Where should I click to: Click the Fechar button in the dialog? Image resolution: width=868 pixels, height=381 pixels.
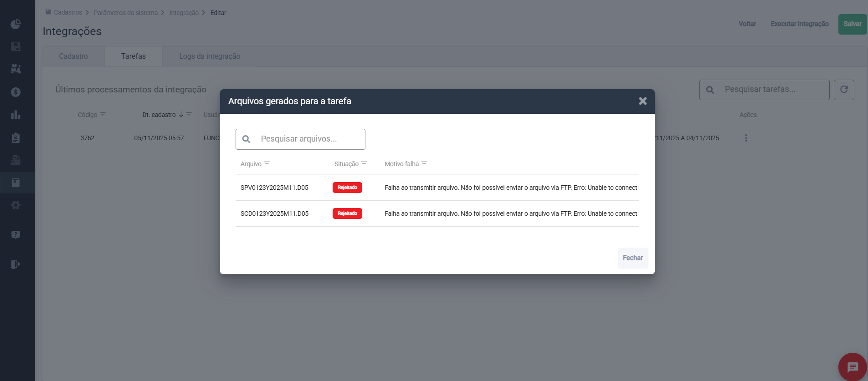click(633, 258)
